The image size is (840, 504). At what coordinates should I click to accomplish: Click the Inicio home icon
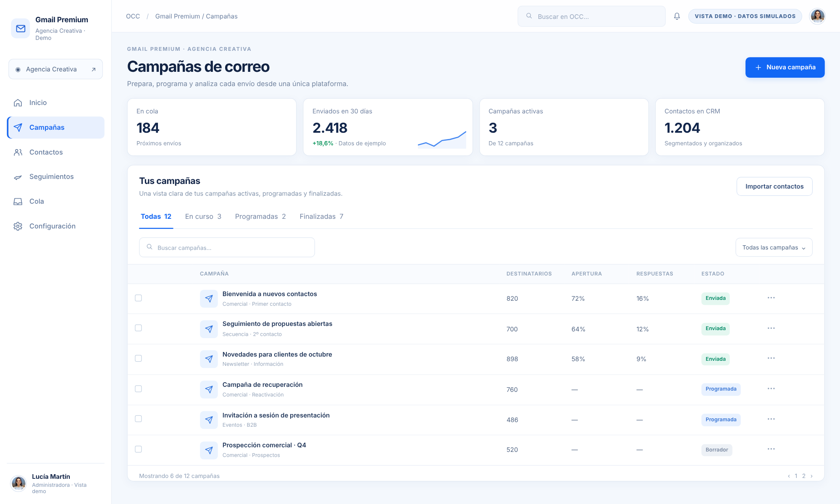18,103
